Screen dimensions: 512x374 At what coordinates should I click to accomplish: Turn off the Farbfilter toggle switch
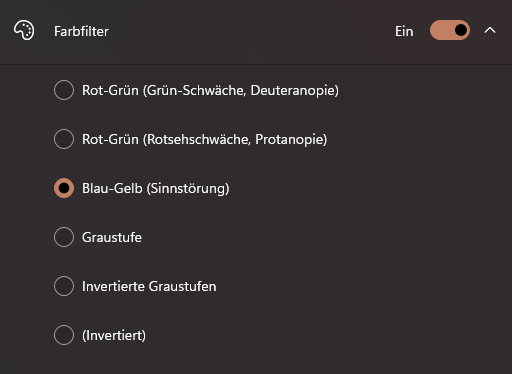(450, 30)
